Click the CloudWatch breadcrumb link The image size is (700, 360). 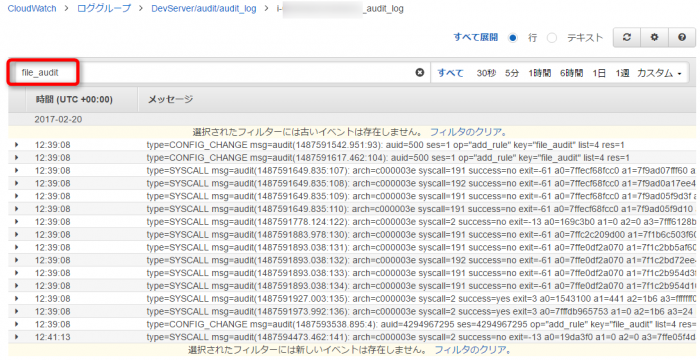(32, 8)
